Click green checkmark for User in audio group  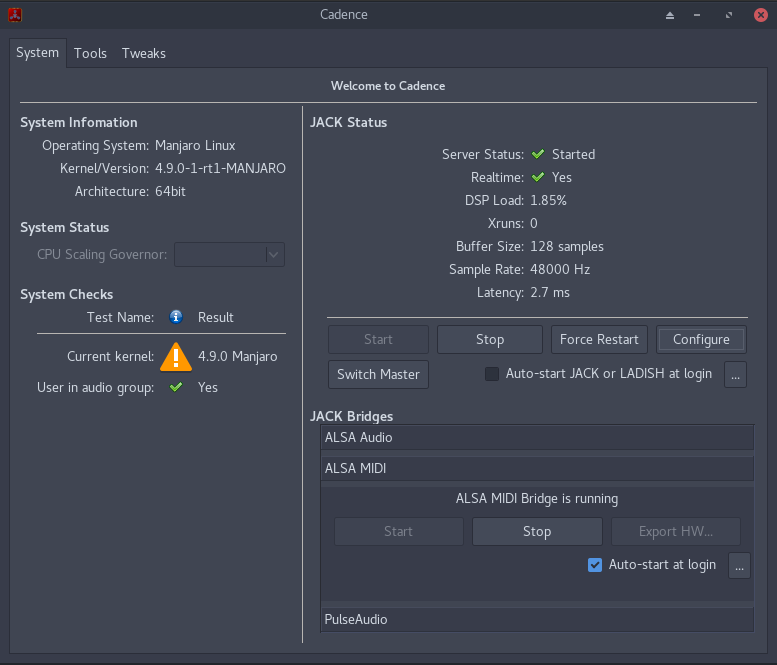coord(176,387)
